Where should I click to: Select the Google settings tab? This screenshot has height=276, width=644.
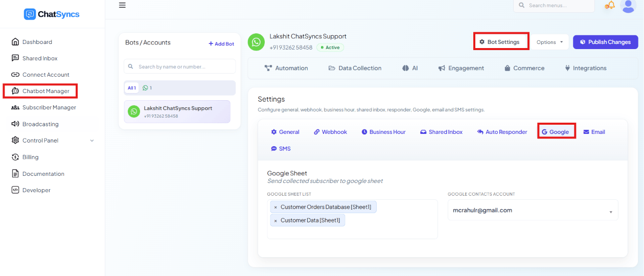556,132
